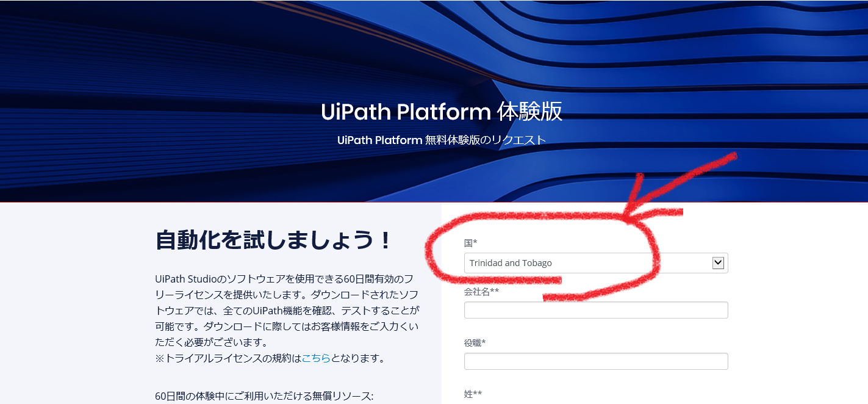Click the 自動化を試しましょう！ heading
Screen dimensions: 868x404
coord(273,240)
